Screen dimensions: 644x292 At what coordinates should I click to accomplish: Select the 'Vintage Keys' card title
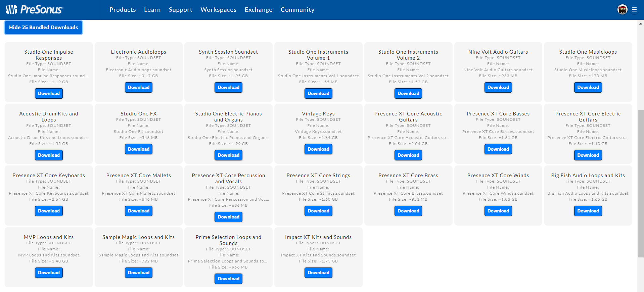click(x=318, y=114)
